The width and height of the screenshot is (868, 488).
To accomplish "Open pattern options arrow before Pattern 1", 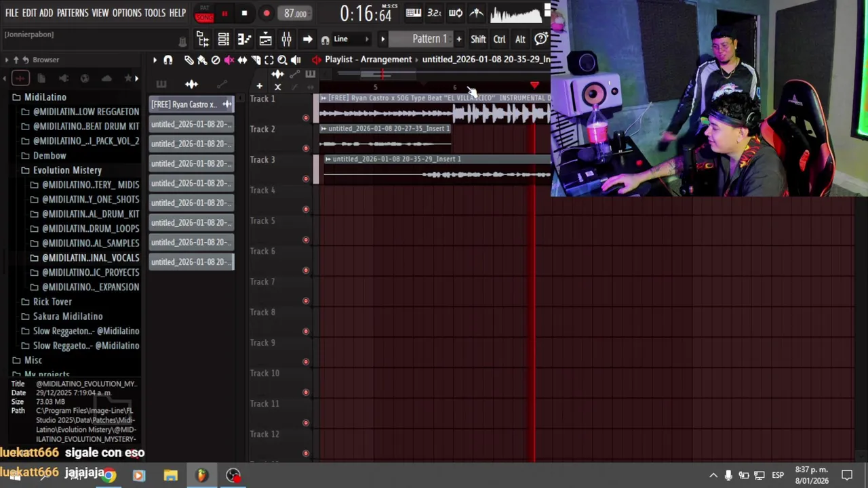I will click(382, 39).
